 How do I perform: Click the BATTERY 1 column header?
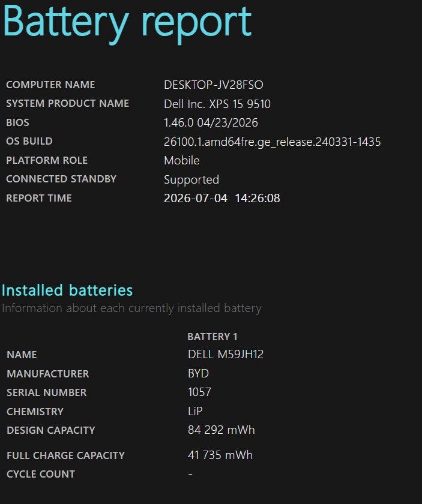pos(213,337)
